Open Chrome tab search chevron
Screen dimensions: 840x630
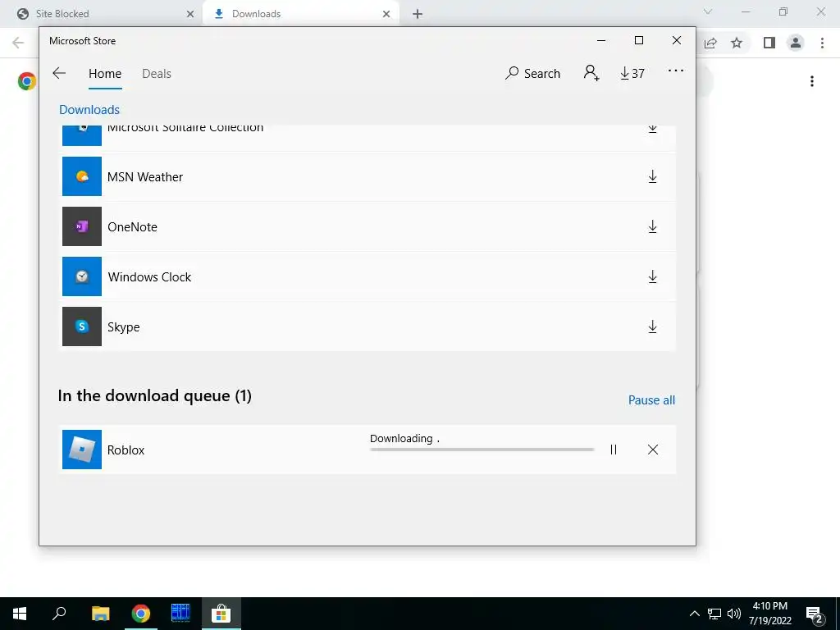[x=708, y=11]
